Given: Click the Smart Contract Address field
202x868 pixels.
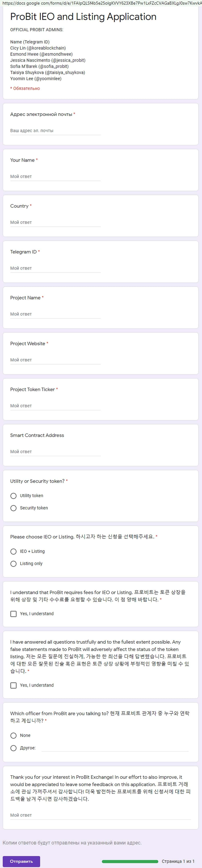Looking at the screenshot, I should (55, 452).
